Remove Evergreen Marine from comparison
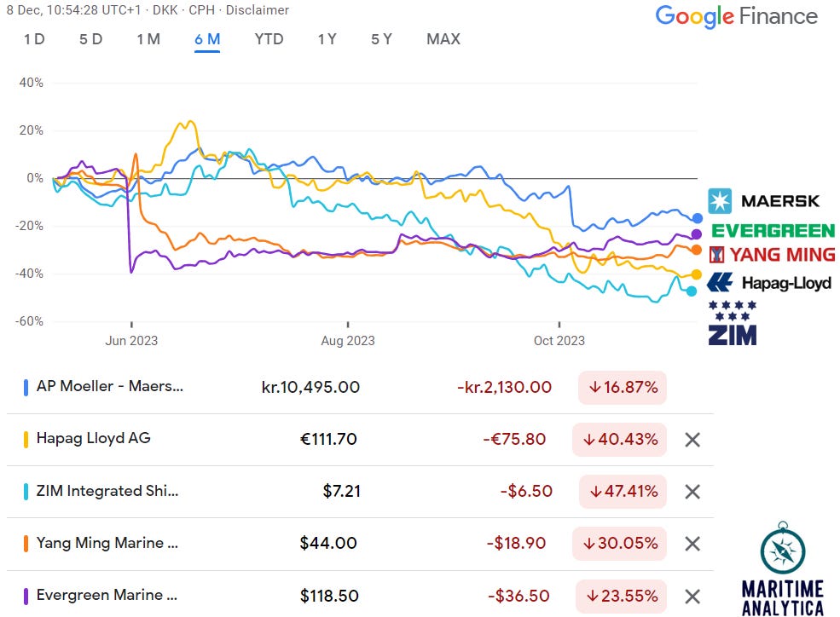The height and width of the screenshot is (617, 840). (x=692, y=597)
